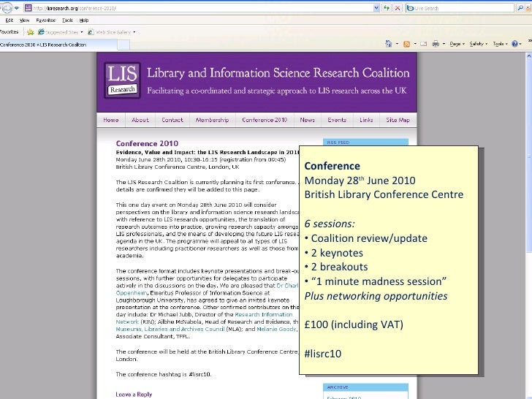Image resolution: width=532 pixels, height=399 pixels.
Task: Open the command bar Tools dropdown
Action: pos(500,44)
